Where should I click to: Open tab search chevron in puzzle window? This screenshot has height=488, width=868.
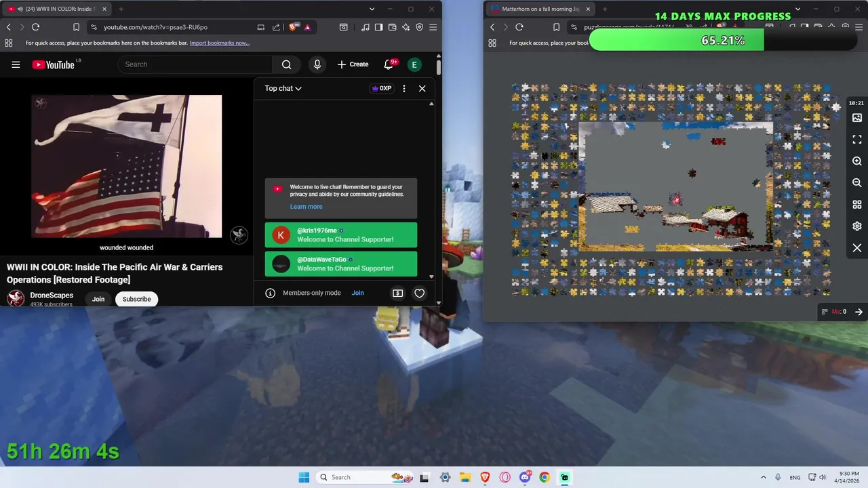click(797, 9)
